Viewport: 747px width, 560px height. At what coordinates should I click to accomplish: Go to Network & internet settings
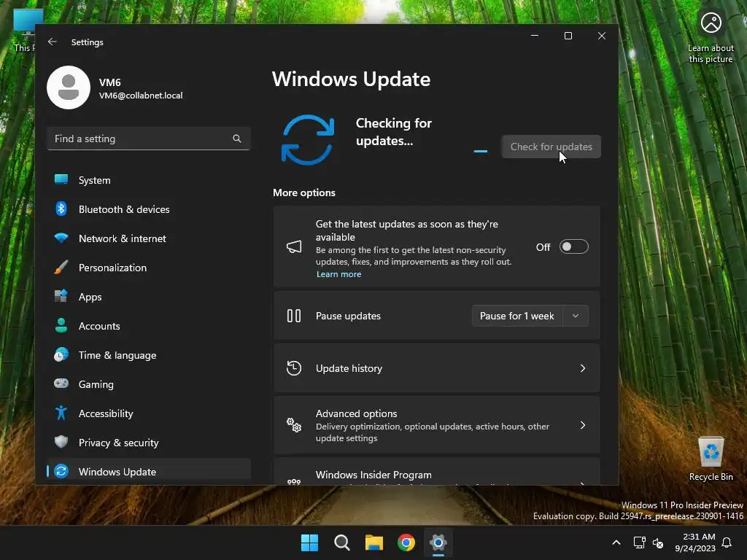[x=149, y=238]
